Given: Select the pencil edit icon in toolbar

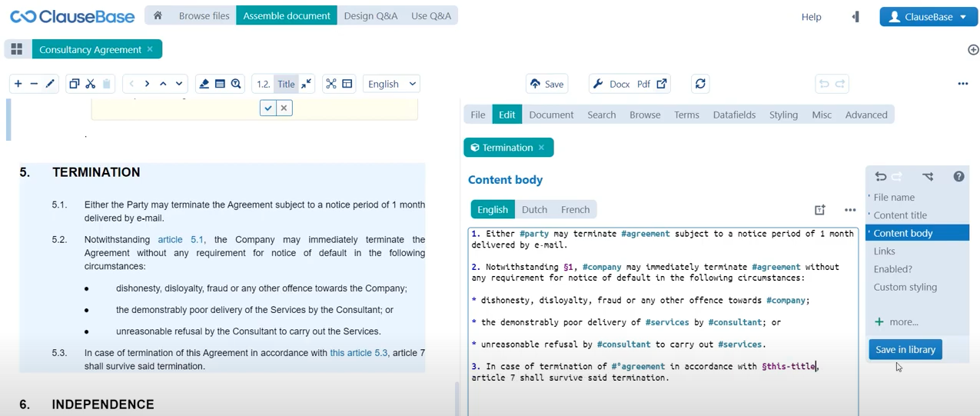Looking at the screenshot, I should tap(50, 84).
